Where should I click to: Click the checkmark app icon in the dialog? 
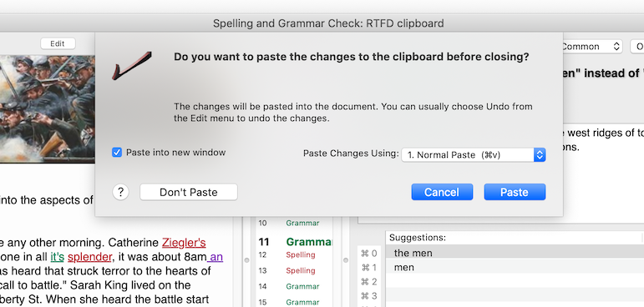[x=132, y=66]
